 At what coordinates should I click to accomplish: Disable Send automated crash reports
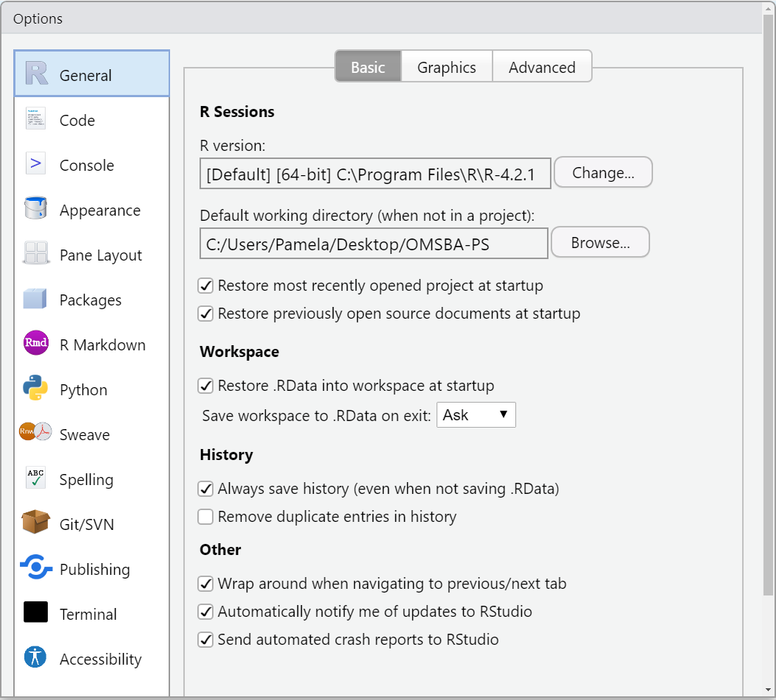[x=205, y=640]
